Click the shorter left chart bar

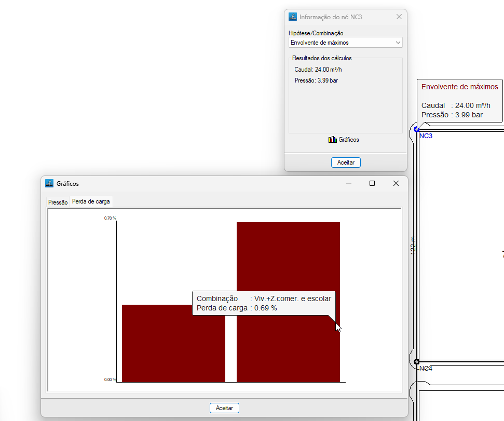point(173,343)
